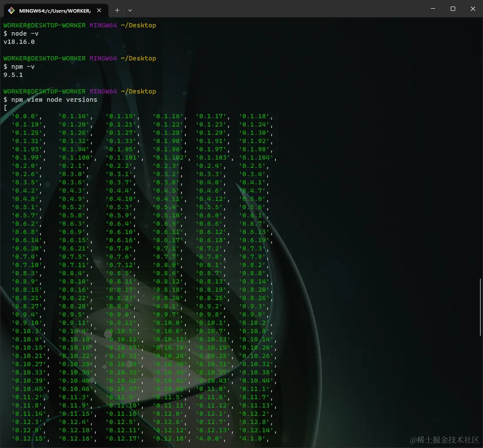The height and width of the screenshot is (448, 483).
Task: Click the opening bracket '[' of output
Action: tap(6, 108)
